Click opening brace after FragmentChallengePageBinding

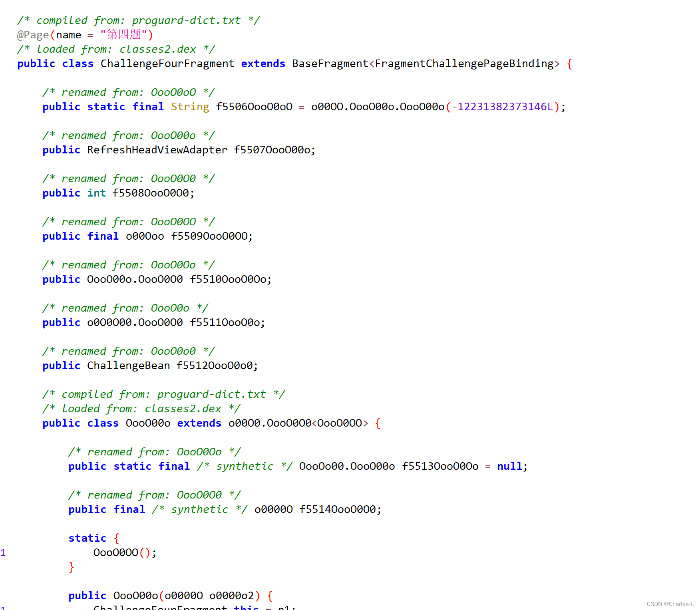tap(570, 64)
